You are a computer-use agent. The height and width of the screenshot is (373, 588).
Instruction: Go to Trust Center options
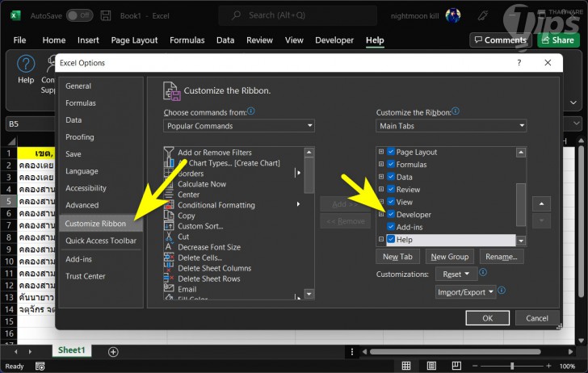tap(86, 276)
